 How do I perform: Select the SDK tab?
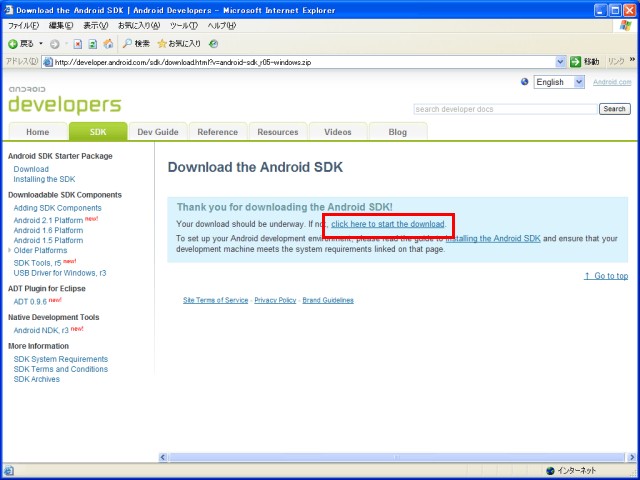coord(98,132)
